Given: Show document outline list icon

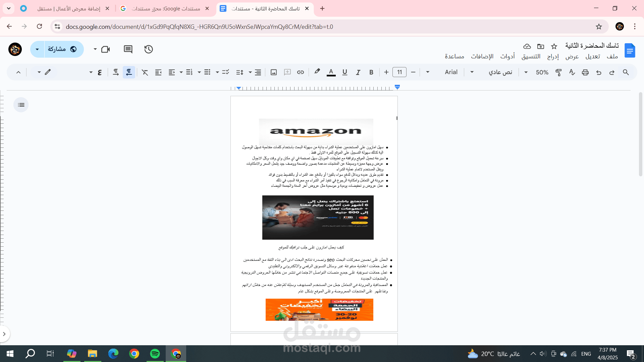Looking at the screenshot, I should click(21, 105).
